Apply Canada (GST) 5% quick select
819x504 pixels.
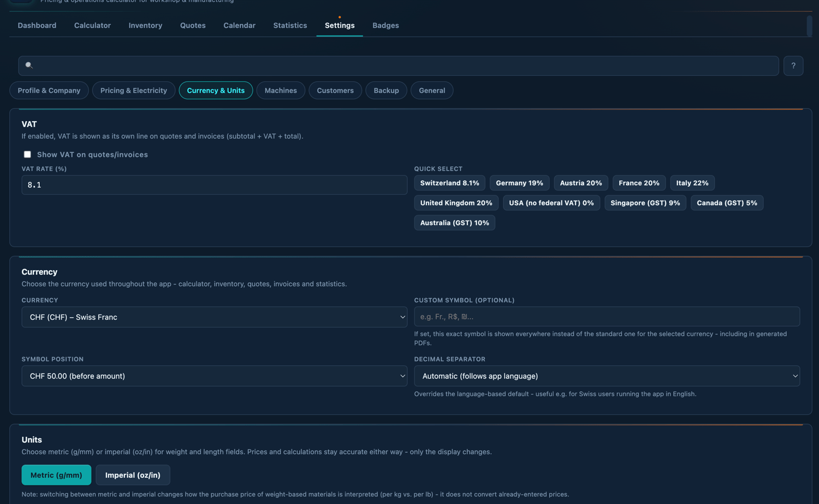[x=727, y=203]
